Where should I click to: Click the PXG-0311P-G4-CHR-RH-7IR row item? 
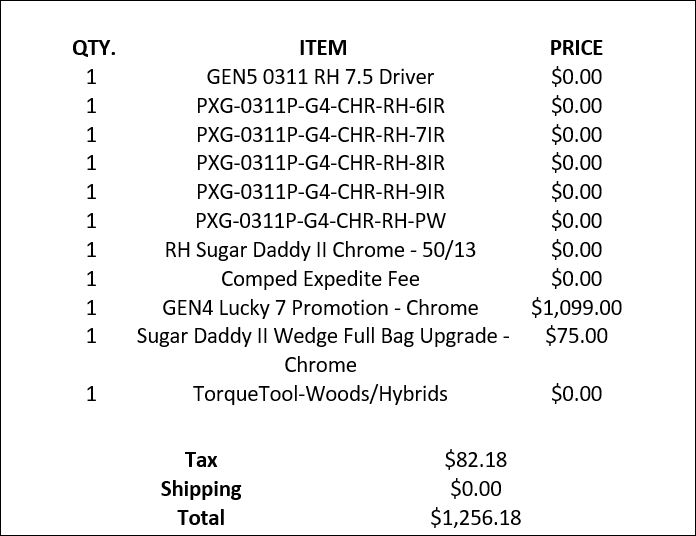coord(320,134)
